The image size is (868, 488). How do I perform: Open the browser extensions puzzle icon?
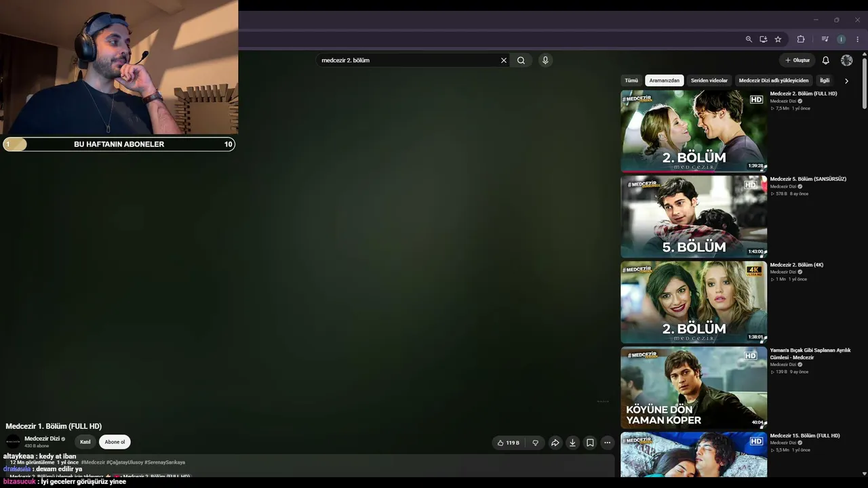coord(801,39)
